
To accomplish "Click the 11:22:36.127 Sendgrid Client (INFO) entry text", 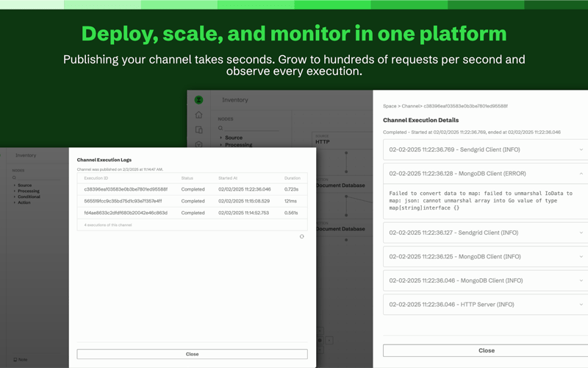I will 453,233.
